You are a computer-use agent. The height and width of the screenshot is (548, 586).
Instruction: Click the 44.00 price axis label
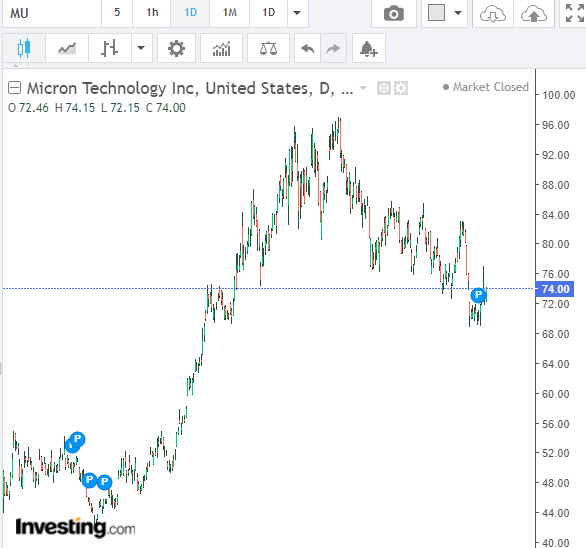tap(556, 513)
